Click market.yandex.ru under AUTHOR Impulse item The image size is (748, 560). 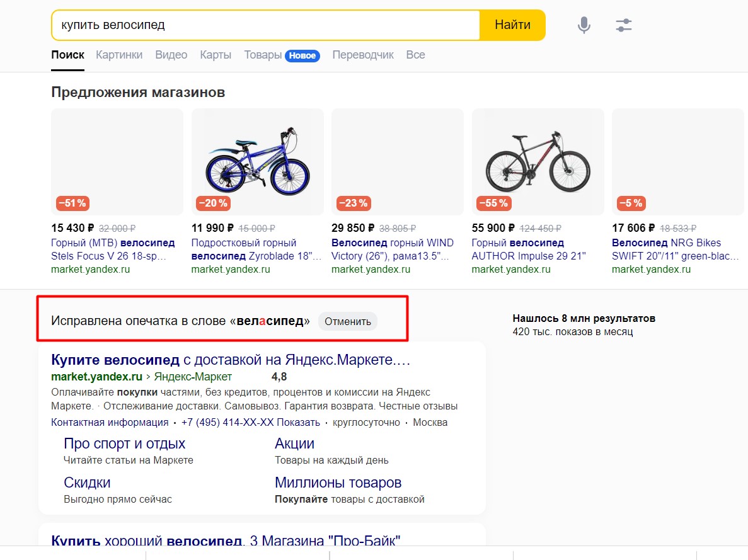click(x=512, y=270)
